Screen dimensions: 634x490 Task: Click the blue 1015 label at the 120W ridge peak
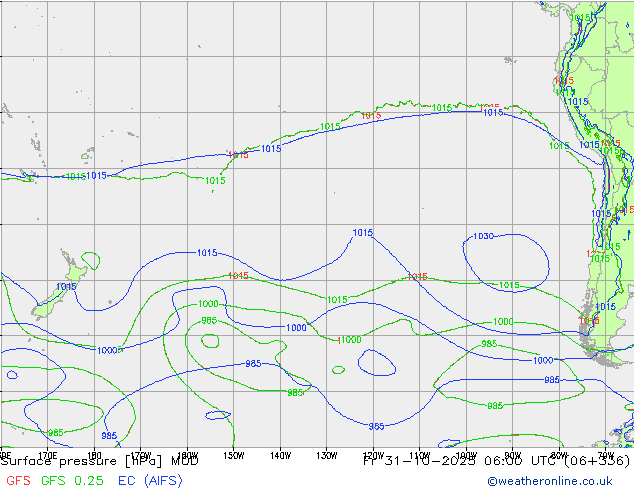tap(363, 232)
